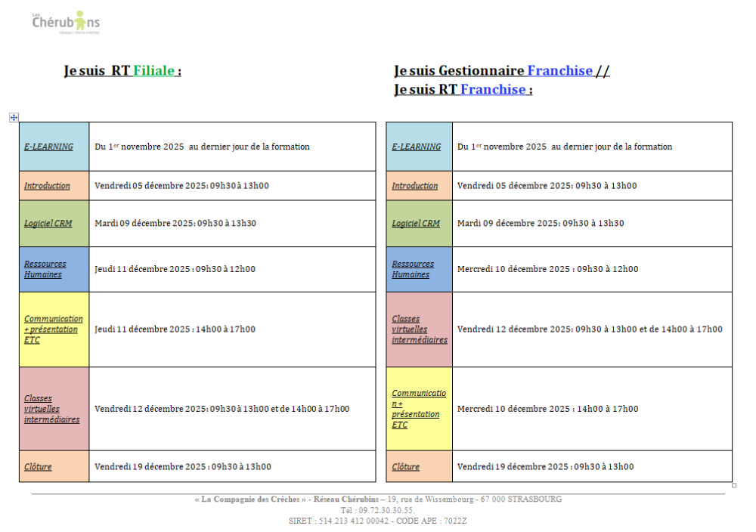756x532 pixels.
Task: Click the Les Chérubins logo
Action: [66, 23]
